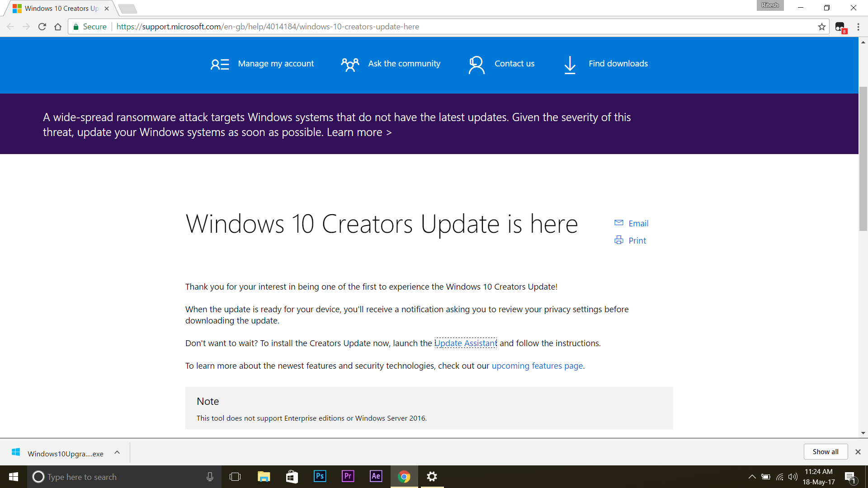Launch After Effects from the taskbar

click(x=376, y=476)
